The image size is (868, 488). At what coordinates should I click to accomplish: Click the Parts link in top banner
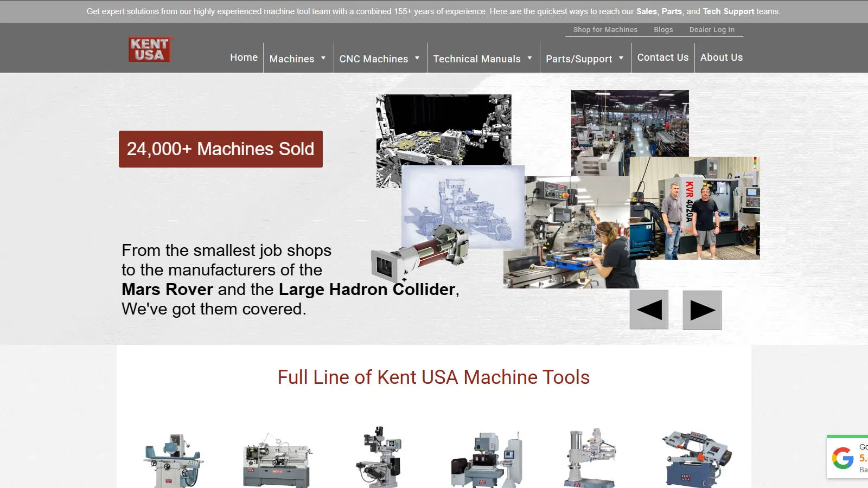(x=672, y=11)
